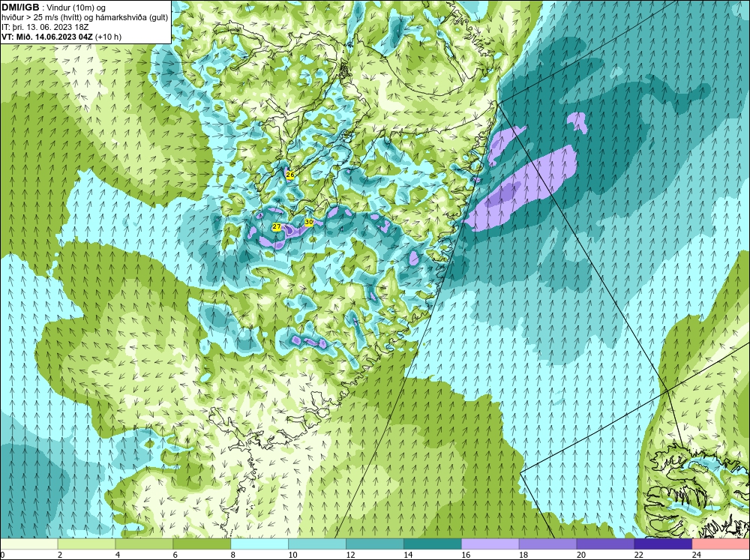Click the scale number 16 on color bar

pyautogui.click(x=466, y=555)
